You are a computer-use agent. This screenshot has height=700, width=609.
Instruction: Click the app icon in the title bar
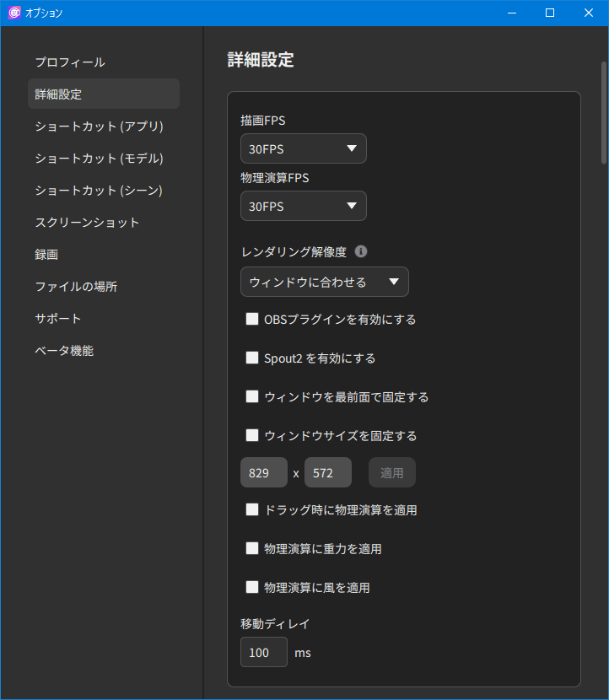[x=13, y=13]
